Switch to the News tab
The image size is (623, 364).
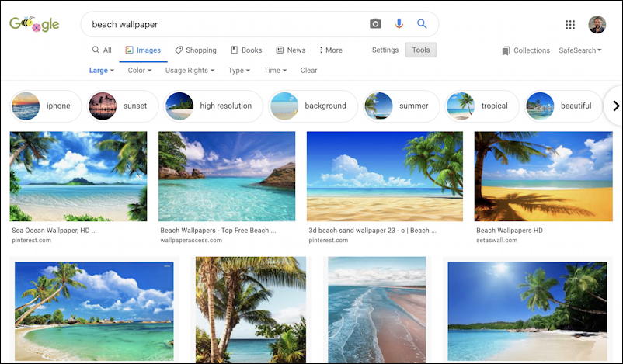[x=291, y=50]
